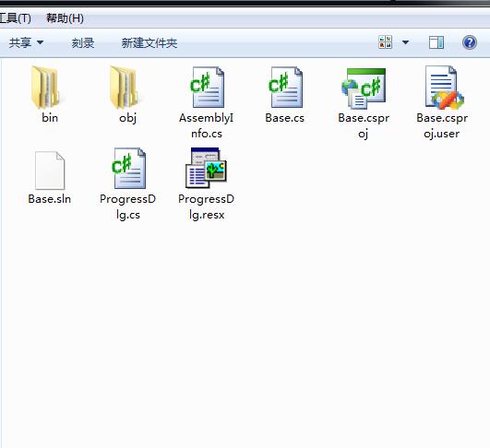Click the 刻录 button
Image resolution: width=490 pixels, height=448 pixels.
click(x=83, y=43)
